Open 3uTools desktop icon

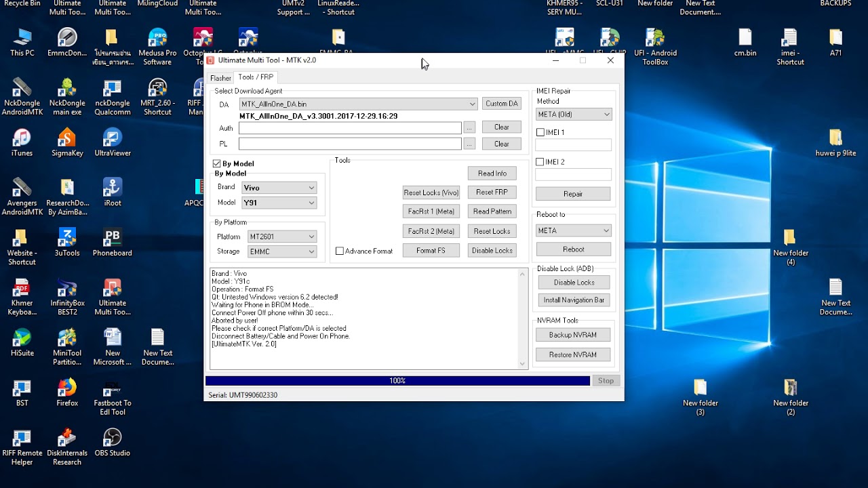[x=67, y=243]
